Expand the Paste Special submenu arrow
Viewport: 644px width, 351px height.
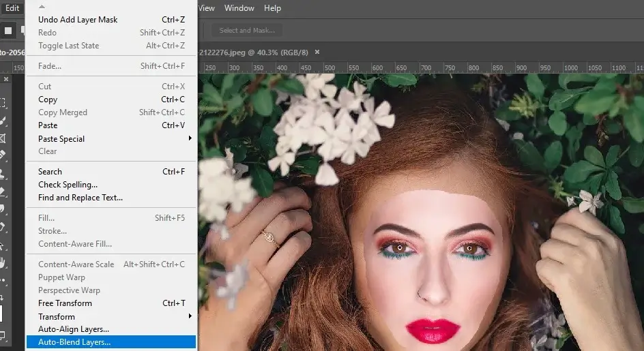coord(190,138)
